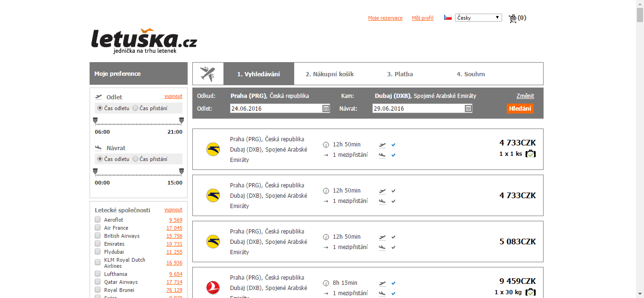This screenshot has width=644, height=298.
Task: Open the Česky language dropdown
Action: pos(479,17)
